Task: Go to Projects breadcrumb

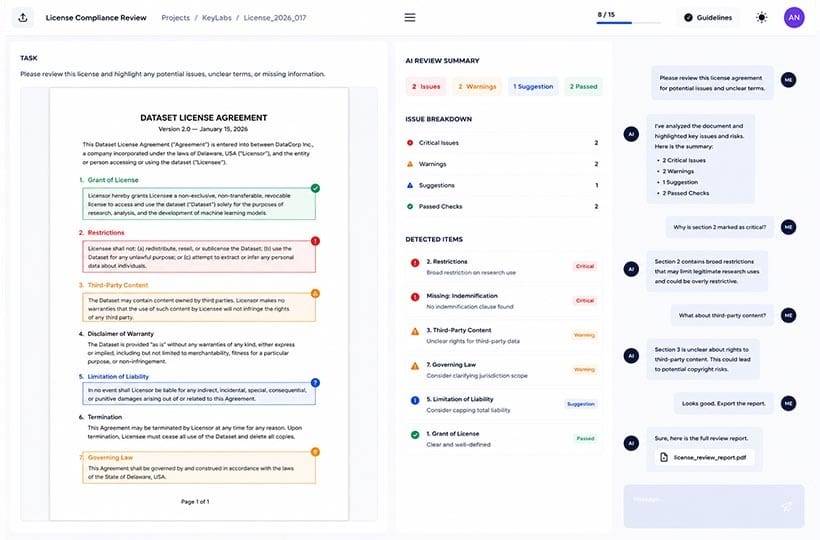Action: pyautogui.click(x=175, y=18)
